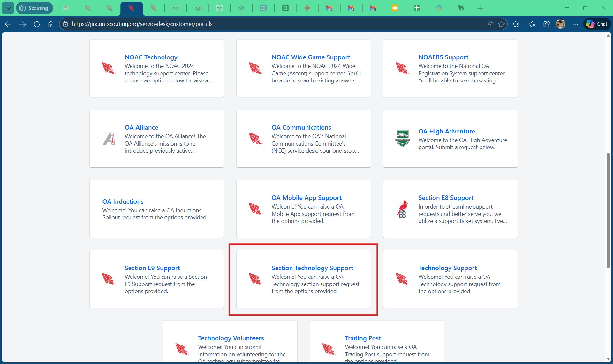Open the Scouting workspace tab group
The width and height of the screenshot is (613, 364).
[x=34, y=8]
